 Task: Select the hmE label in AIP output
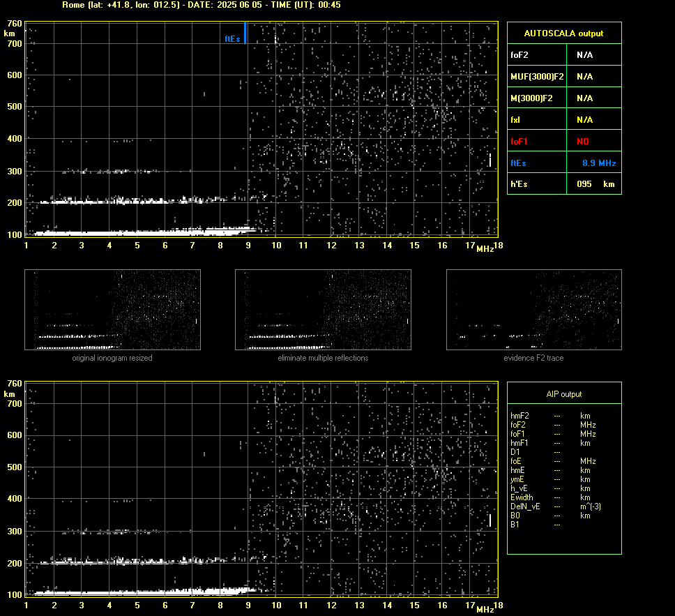coord(517,470)
